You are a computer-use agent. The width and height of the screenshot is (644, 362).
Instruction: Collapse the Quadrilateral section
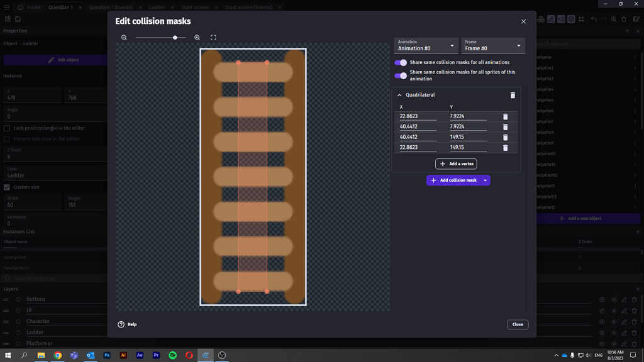coord(399,95)
